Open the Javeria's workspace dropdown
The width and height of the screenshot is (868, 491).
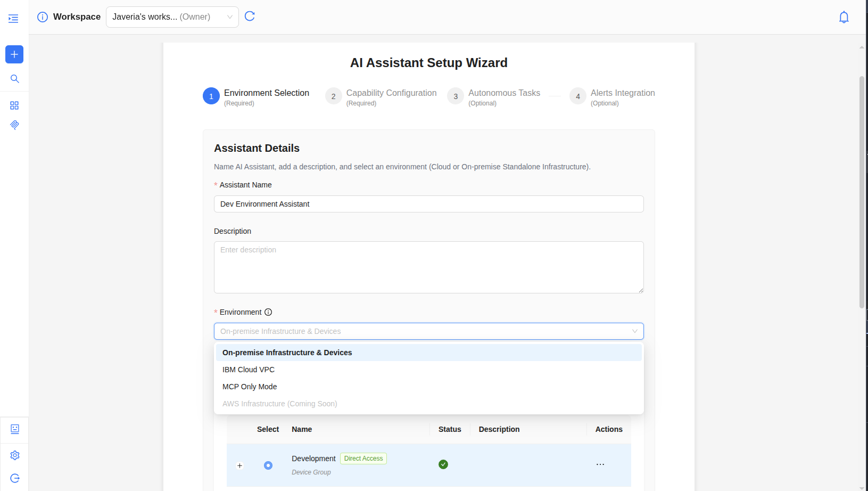(x=172, y=17)
